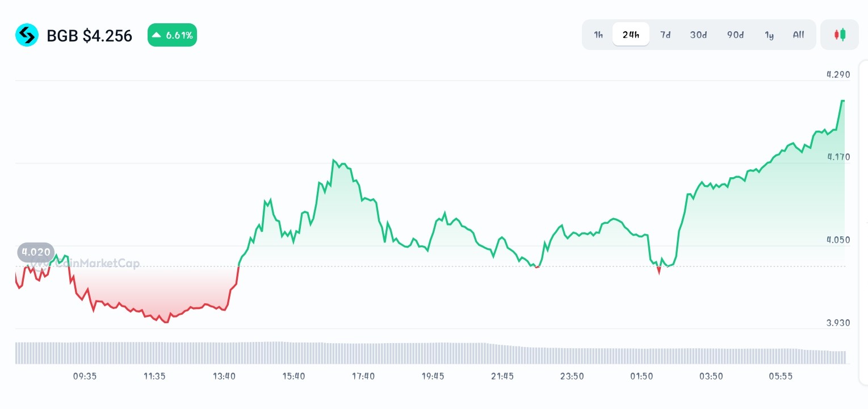Select the chart's peak price point
The height and width of the screenshot is (409, 868).
(844, 101)
